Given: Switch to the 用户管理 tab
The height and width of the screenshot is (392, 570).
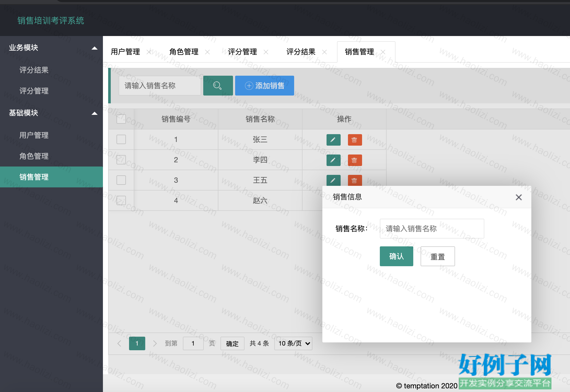Looking at the screenshot, I should (x=125, y=52).
